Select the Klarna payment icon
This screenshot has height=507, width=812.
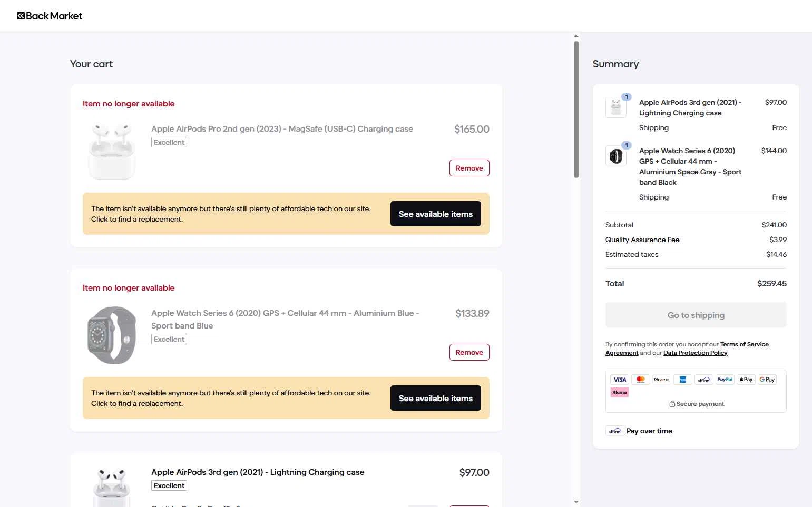[x=620, y=392]
